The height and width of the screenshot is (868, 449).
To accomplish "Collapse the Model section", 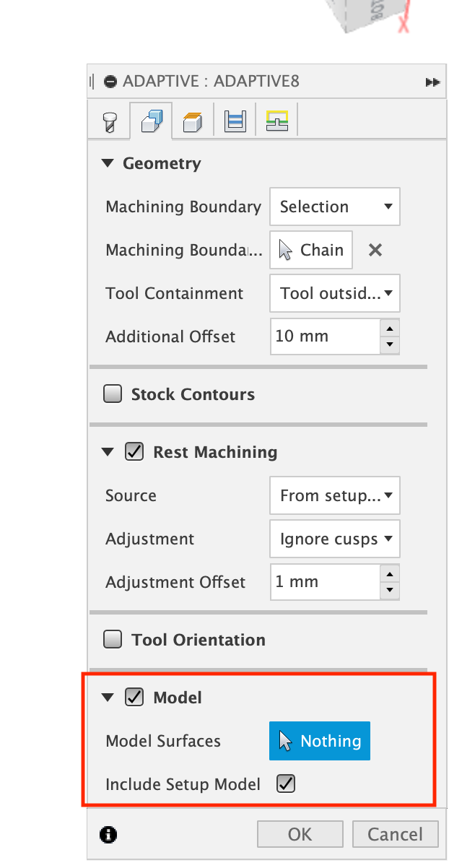I will (108, 698).
